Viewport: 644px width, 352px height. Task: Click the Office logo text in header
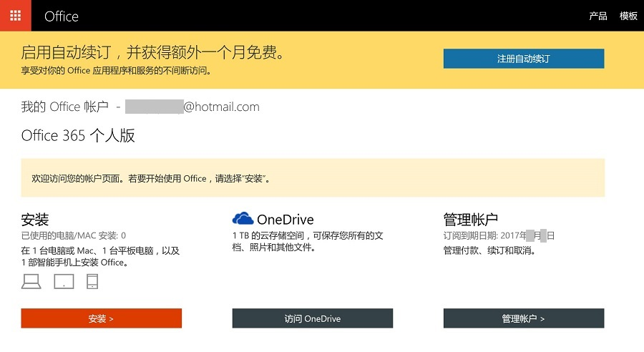point(62,16)
